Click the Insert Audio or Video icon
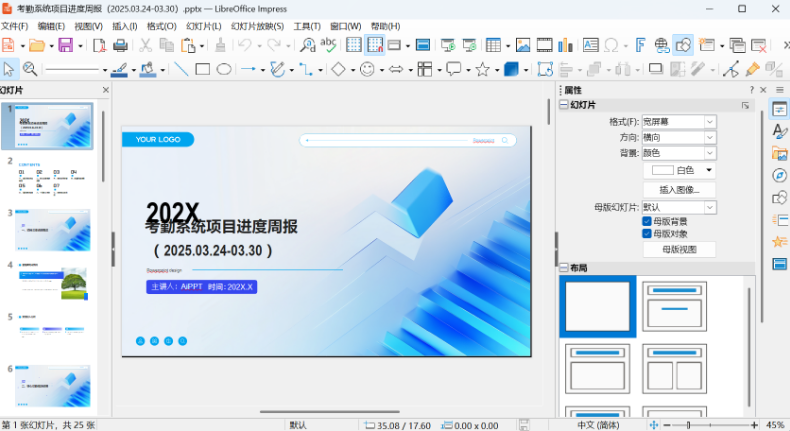Viewport: 790px width, 431px height. (x=544, y=45)
